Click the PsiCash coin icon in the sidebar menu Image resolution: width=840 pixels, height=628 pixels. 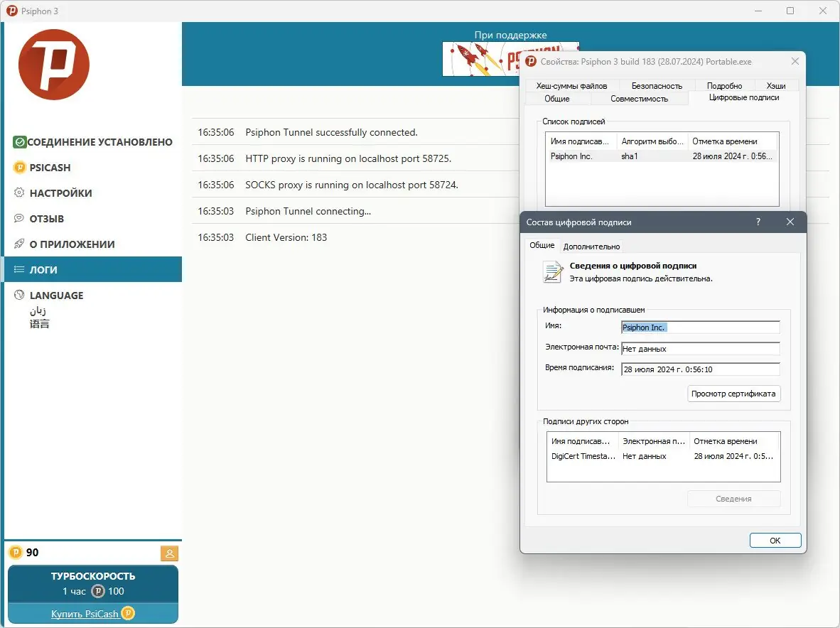click(19, 168)
